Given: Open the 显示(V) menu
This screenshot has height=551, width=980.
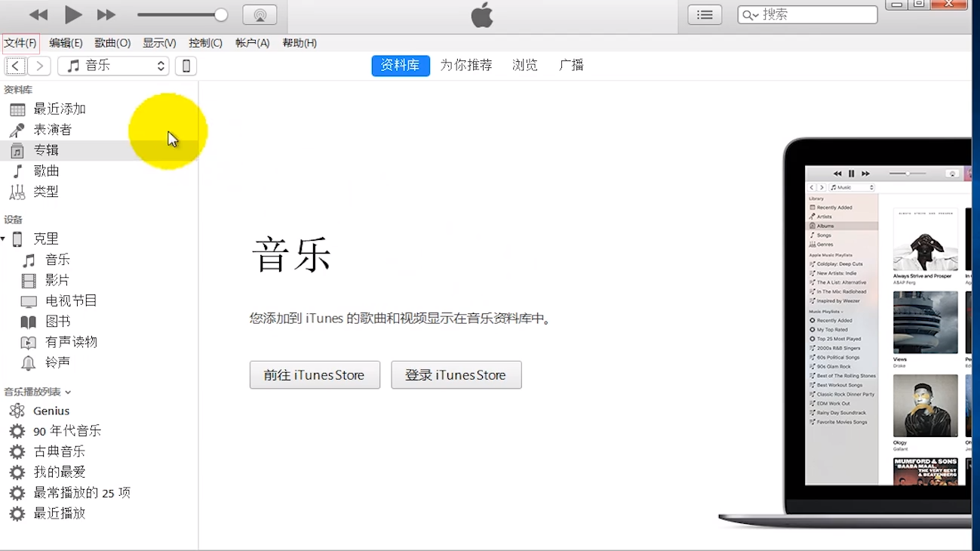Looking at the screenshot, I should 159,43.
